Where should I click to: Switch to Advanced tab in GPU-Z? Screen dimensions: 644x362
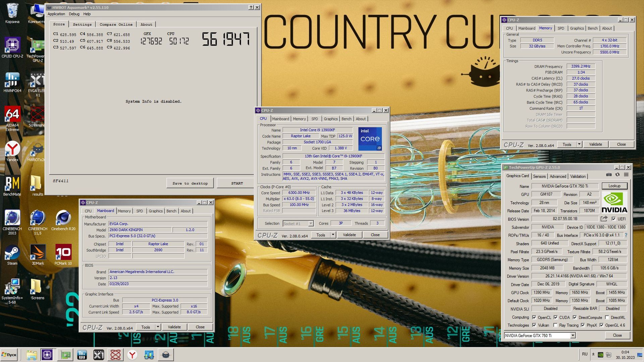point(558,176)
